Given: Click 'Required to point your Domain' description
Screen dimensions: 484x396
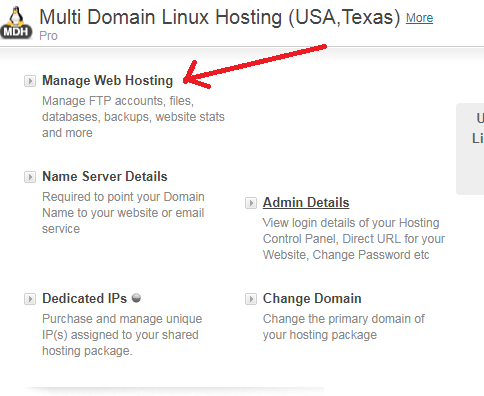Looking at the screenshot, I should pyautogui.click(x=123, y=197).
